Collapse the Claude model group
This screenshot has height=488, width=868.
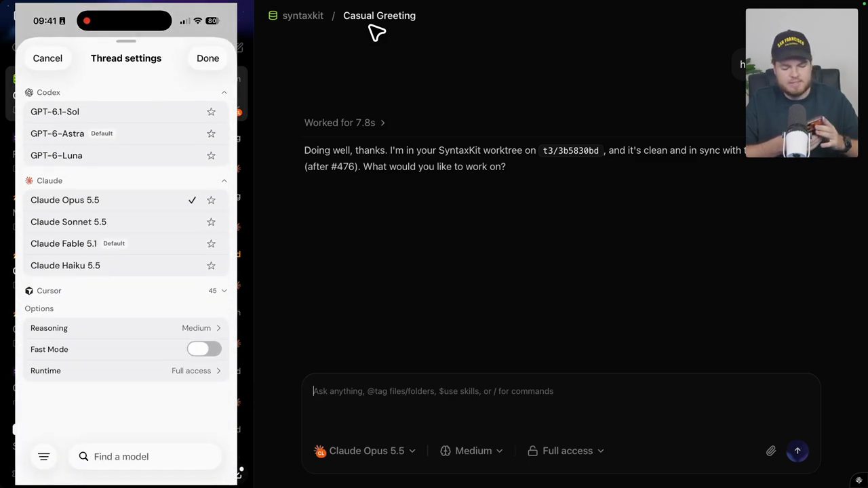point(224,181)
